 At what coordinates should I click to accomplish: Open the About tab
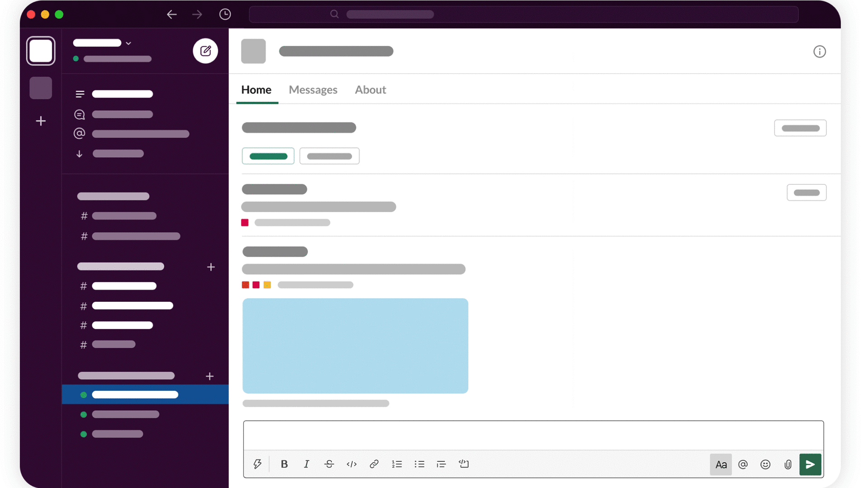[370, 90]
